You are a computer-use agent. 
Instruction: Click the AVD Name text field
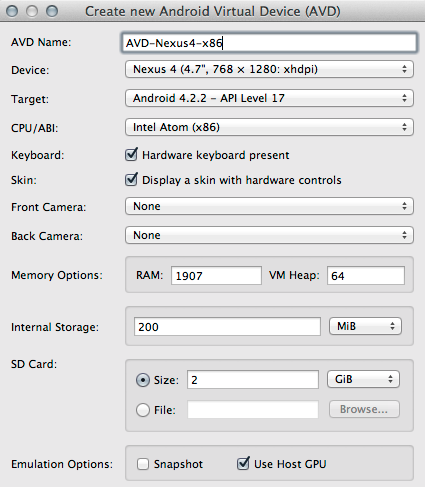tap(269, 43)
